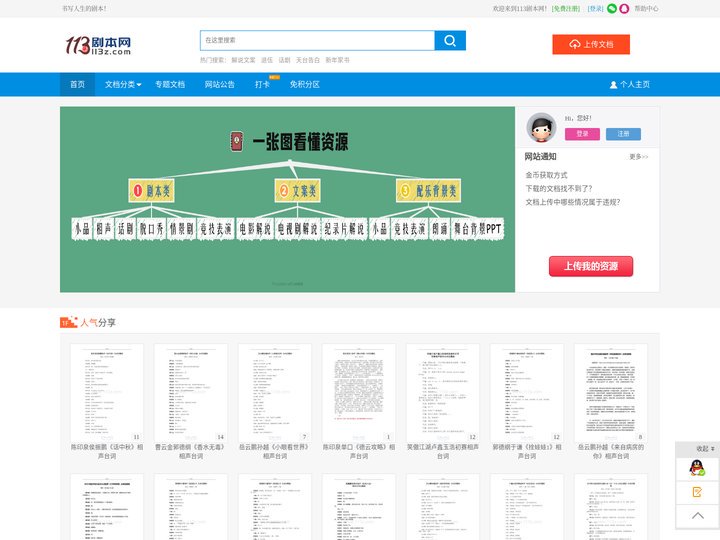Click title 岳云鹏孙越《来自病房的你》相声台词

(x=611, y=451)
